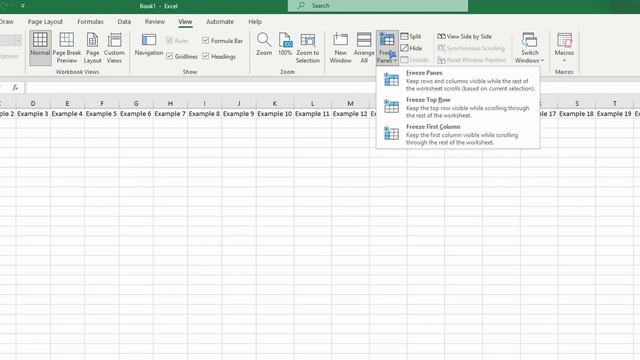Open the Help ribbon tab
The width and height of the screenshot is (640, 360).
(x=255, y=22)
